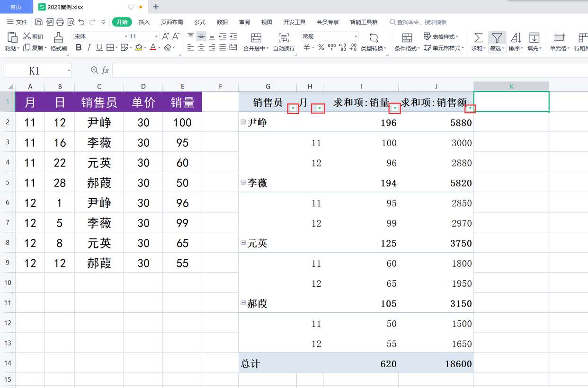Click the Paste clipboard icon
Viewport: 588px width, 388px height.
pos(12,37)
